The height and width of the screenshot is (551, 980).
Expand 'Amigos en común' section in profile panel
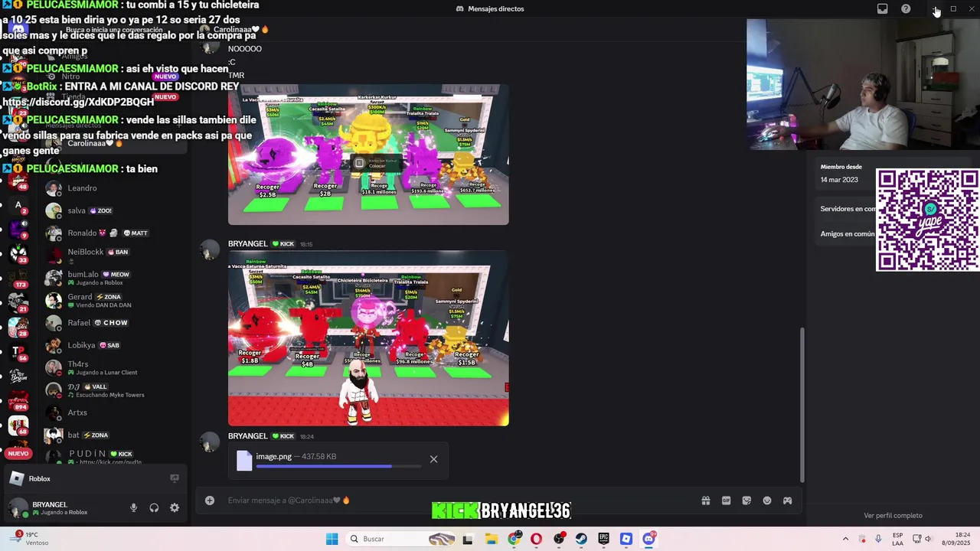click(848, 234)
